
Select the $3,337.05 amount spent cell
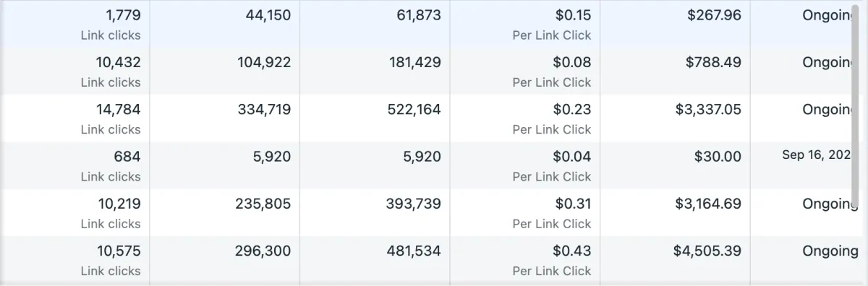click(x=675, y=118)
